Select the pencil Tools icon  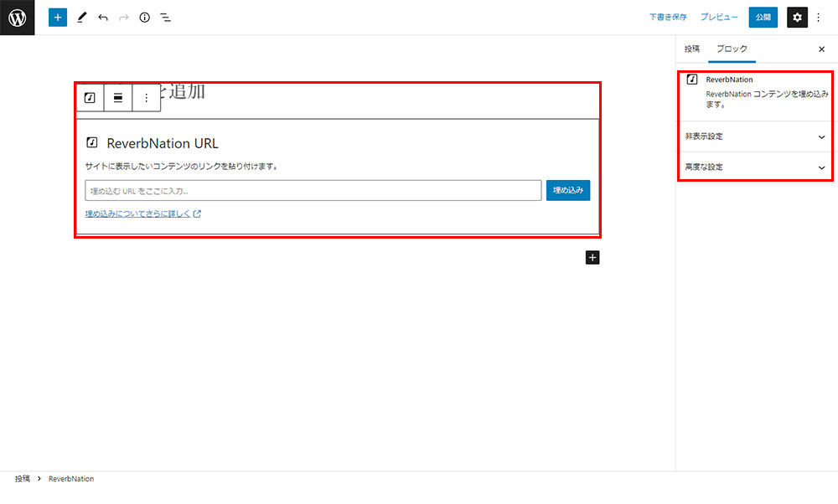tap(81, 17)
